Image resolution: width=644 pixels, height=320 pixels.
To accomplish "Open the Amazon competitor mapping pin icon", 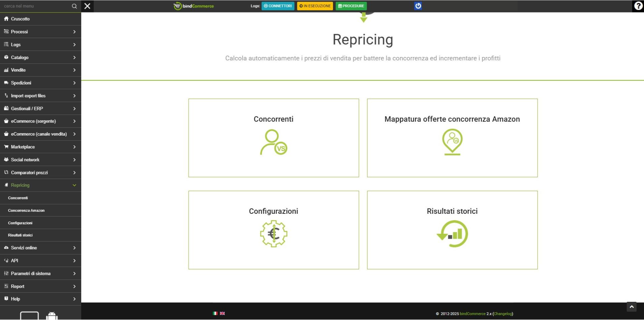I will tap(452, 142).
